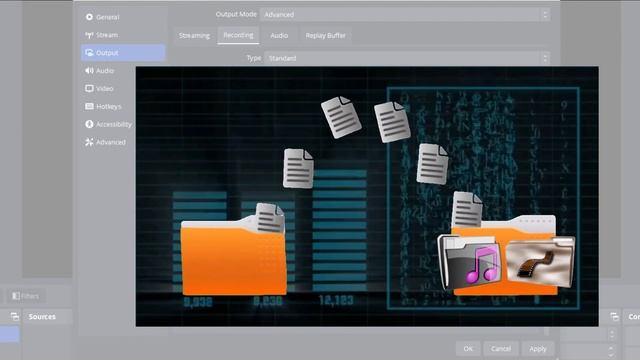Viewport: 640px width, 360px height.
Task: Click the 12,183 chart value
Action: point(336,301)
